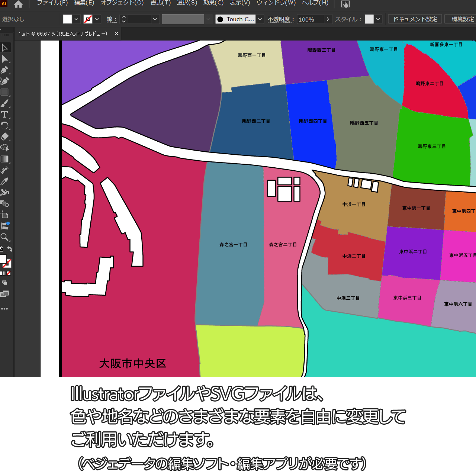Click the Home icon
The width and height of the screenshot is (476, 476).
pos(18,4)
